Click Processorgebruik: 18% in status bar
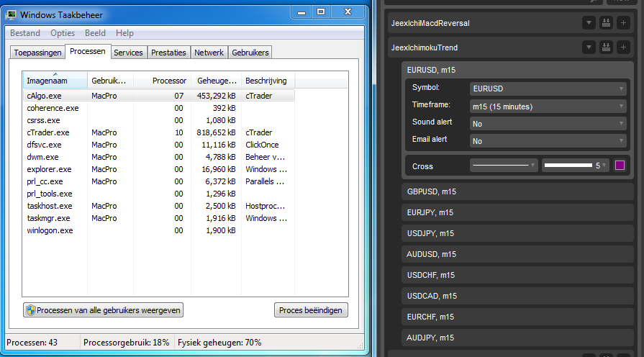The width and height of the screenshot is (644, 357). (126, 343)
